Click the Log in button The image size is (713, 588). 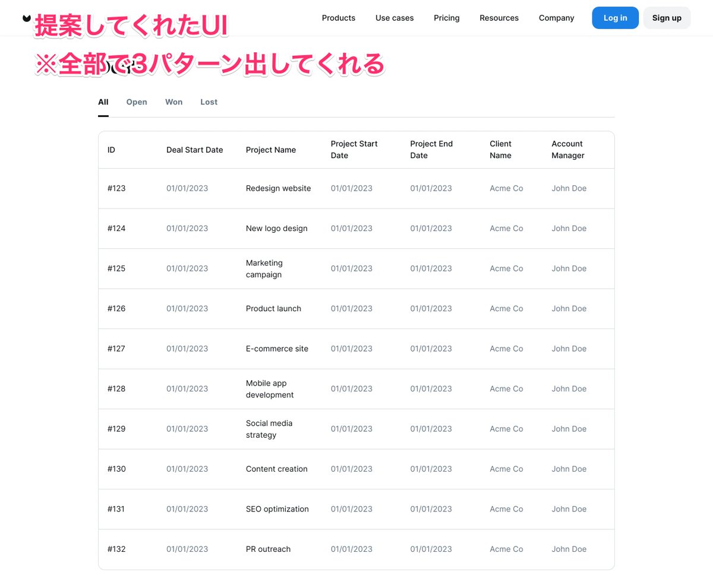point(616,18)
